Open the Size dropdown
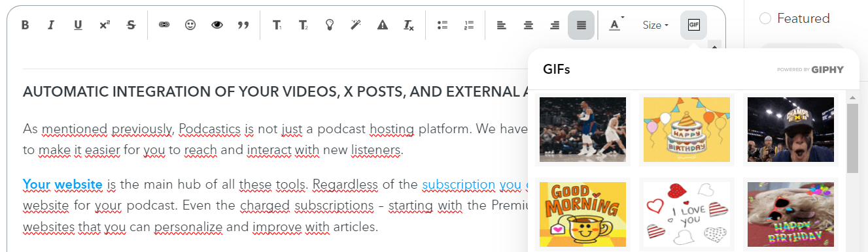Viewport: 868px width, 252px height. pyautogui.click(x=655, y=25)
